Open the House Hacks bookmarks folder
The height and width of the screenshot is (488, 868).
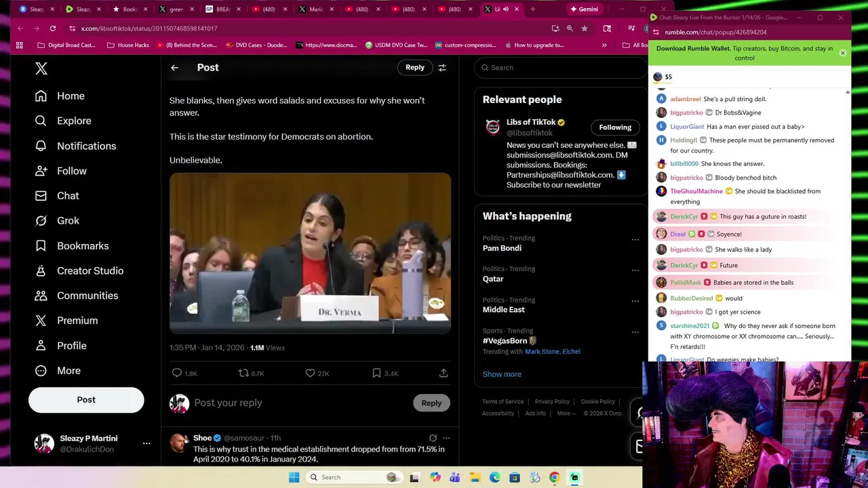(127, 45)
